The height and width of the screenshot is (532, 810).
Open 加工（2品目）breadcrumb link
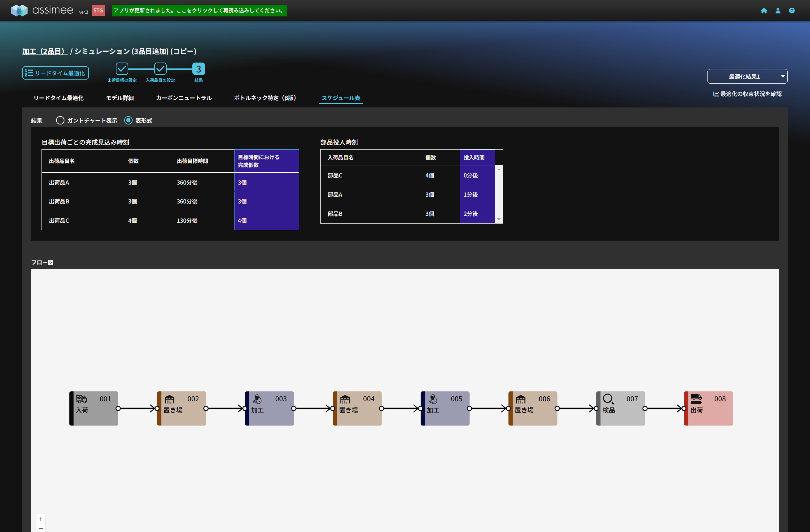pos(45,51)
